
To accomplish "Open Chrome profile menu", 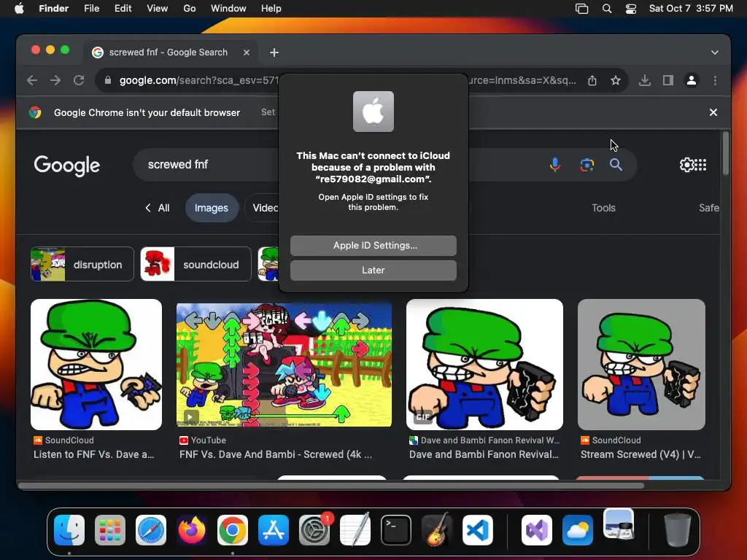I will 692,80.
